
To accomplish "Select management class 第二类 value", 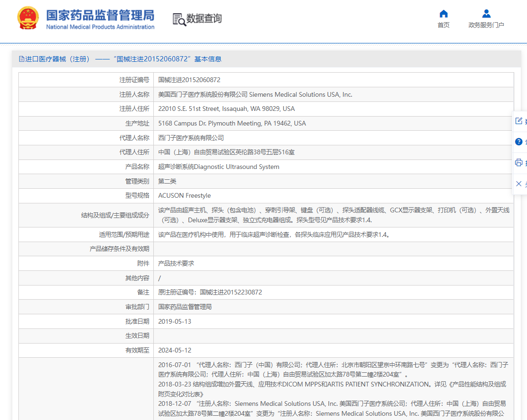I will click(167, 181).
